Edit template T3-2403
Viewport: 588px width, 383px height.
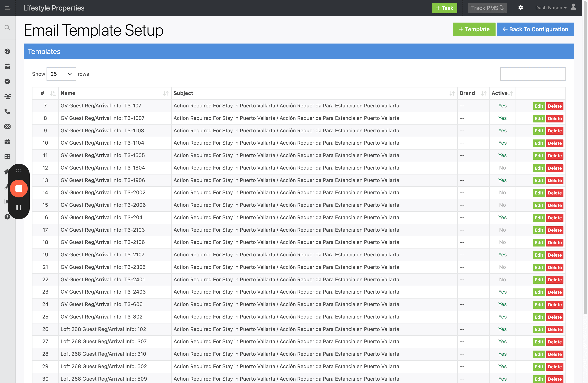point(539,292)
